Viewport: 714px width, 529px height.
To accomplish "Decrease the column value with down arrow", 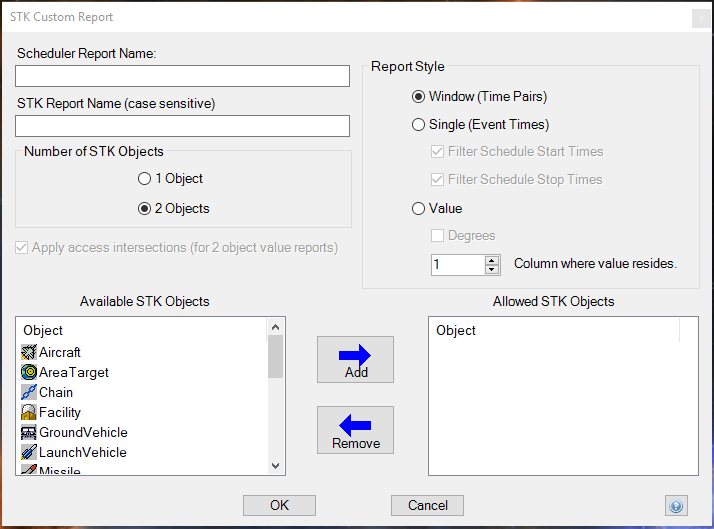I will (x=491, y=270).
